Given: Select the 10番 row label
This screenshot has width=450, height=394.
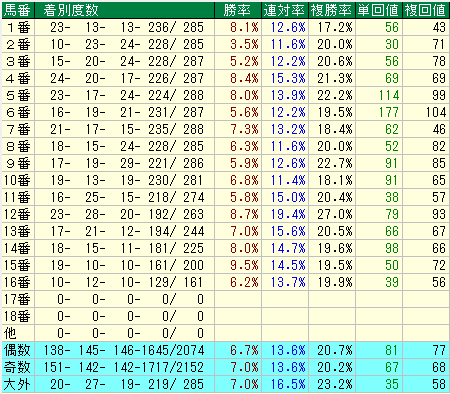Looking at the screenshot, I should tap(17, 180).
